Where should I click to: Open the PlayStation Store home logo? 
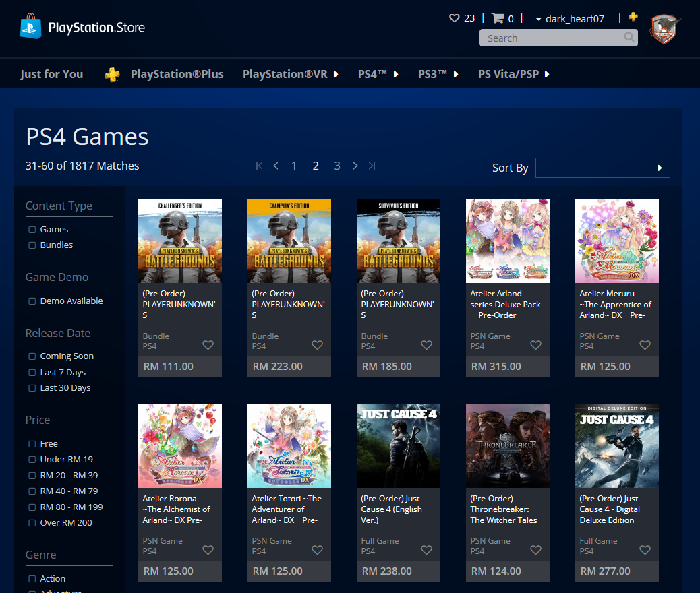82,27
